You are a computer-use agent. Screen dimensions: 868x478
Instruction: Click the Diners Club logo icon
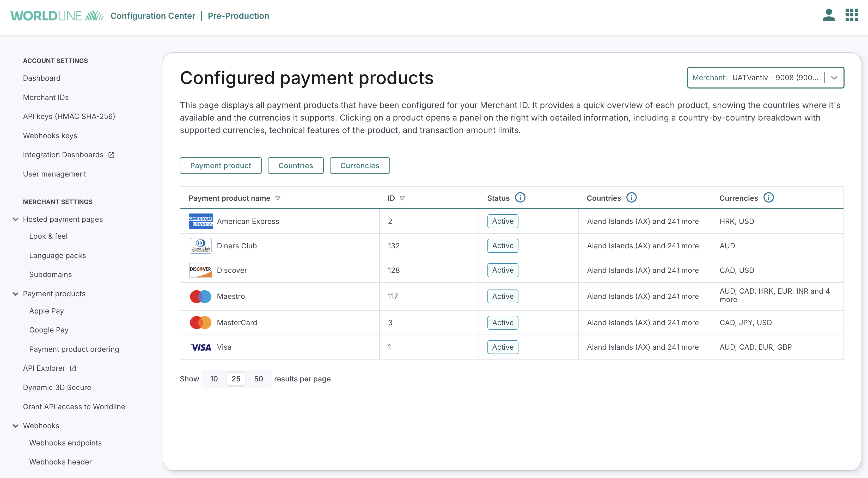(x=200, y=246)
